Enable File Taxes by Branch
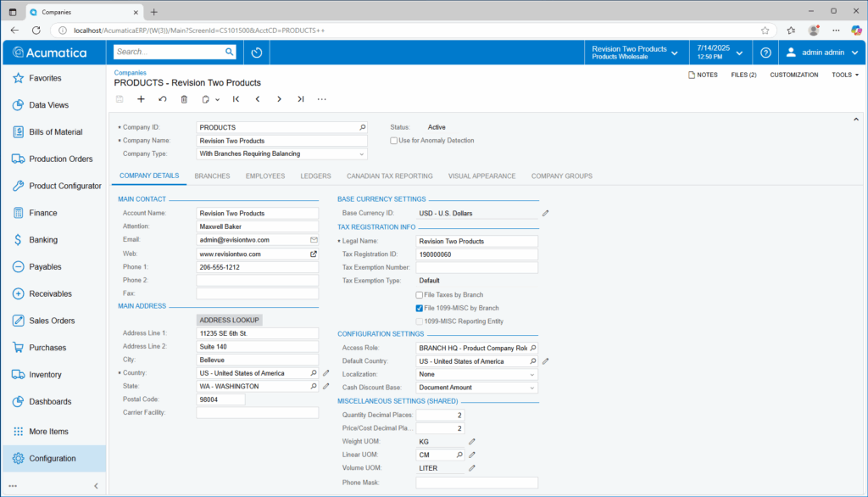Viewport: 868px width, 497px height. [x=419, y=295]
